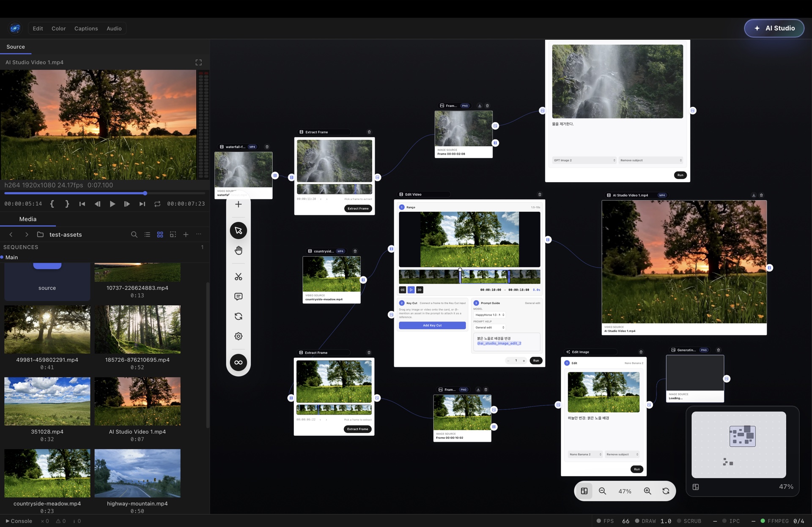The height and width of the screenshot is (527, 812).
Task: Delete the Edit Video node
Action: [540, 194]
